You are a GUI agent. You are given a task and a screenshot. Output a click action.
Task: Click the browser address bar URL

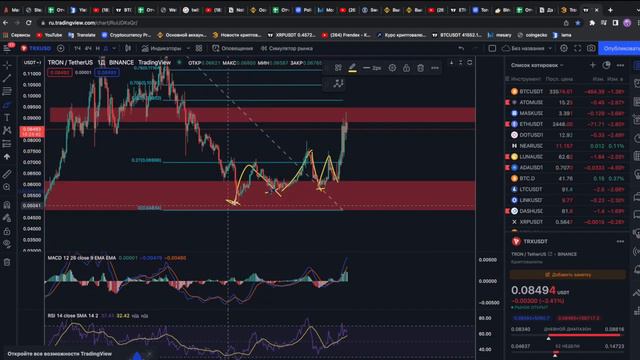point(93,23)
